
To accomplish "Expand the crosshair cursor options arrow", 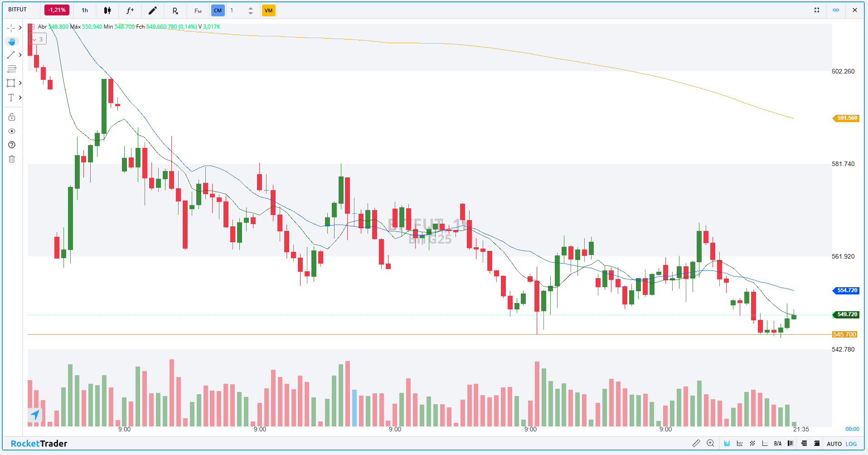I will point(20,28).
